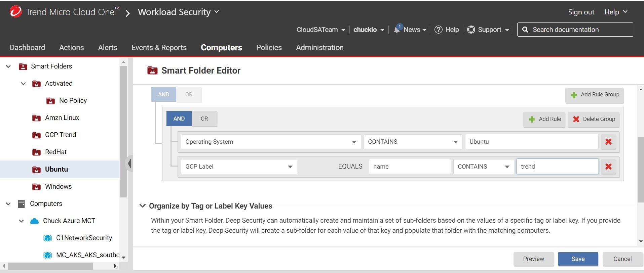Image resolution: width=644 pixels, height=273 pixels.
Task: Click the Ubuntu folder icon
Action: (x=36, y=169)
